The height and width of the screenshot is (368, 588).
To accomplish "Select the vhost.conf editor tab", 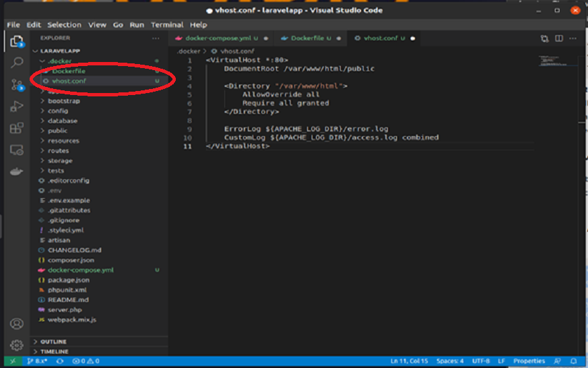I will click(x=385, y=38).
